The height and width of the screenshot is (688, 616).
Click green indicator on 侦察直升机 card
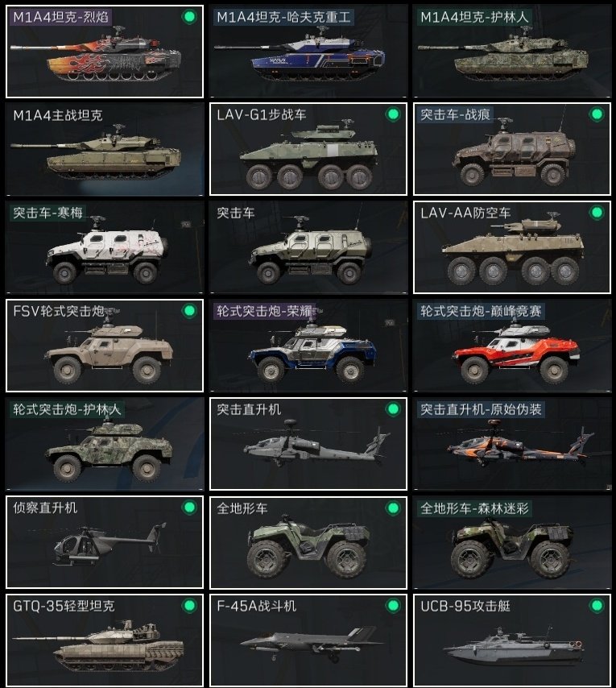click(x=189, y=508)
